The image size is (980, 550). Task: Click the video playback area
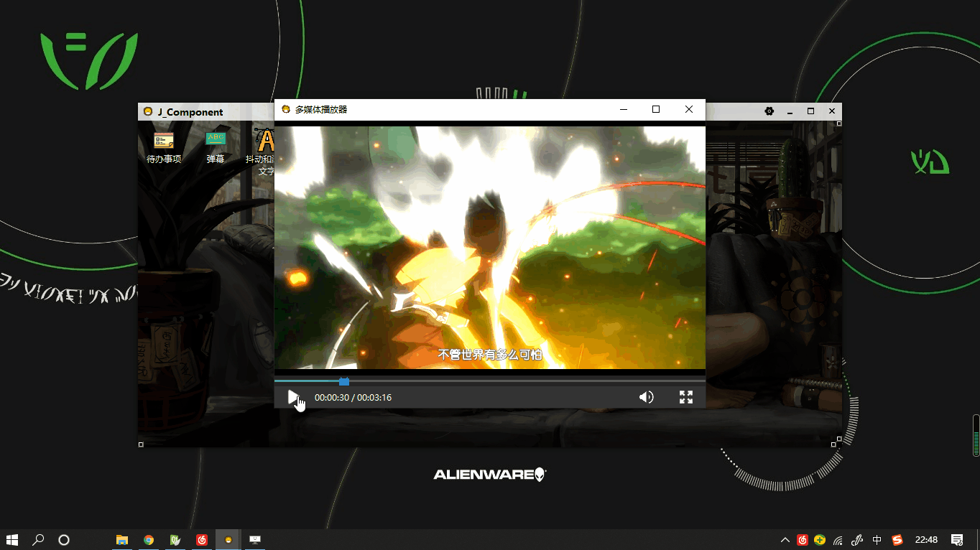tap(490, 248)
